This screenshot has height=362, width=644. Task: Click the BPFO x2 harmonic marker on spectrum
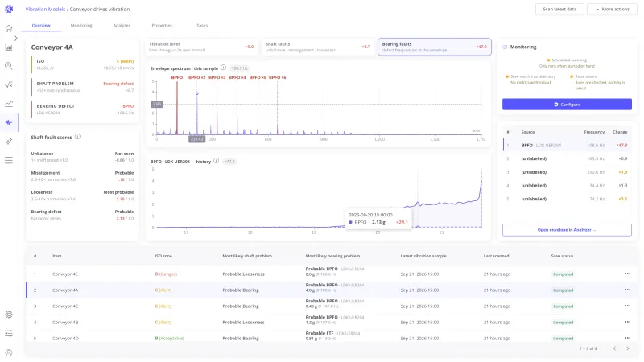coord(196,77)
